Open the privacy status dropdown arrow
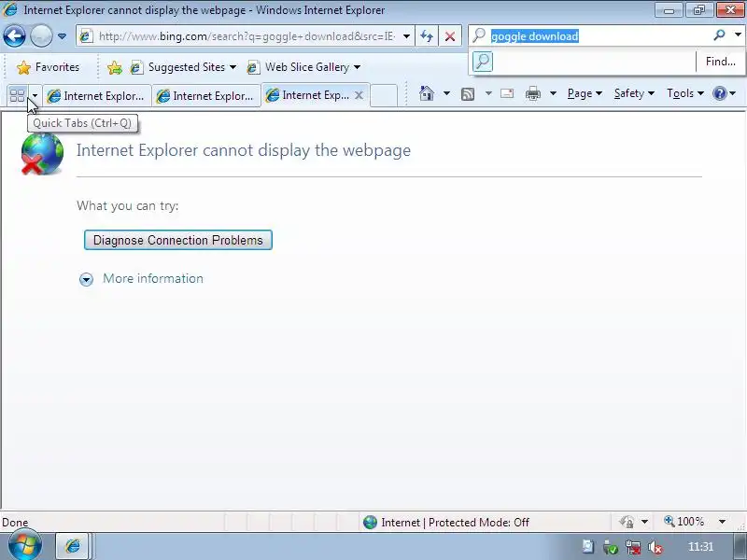Image resolution: width=747 pixels, height=560 pixels. coord(644,523)
